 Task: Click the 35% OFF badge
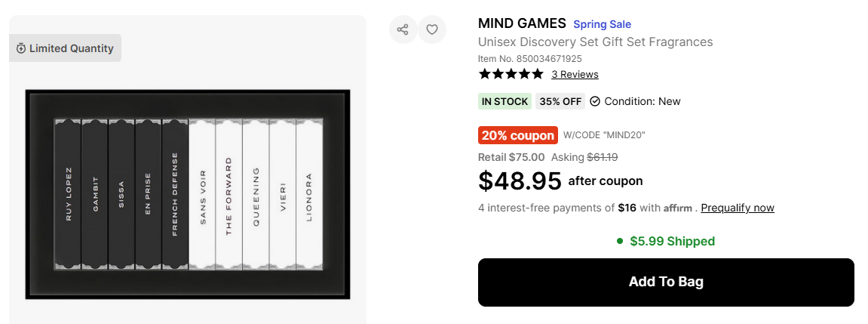coord(560,101)
